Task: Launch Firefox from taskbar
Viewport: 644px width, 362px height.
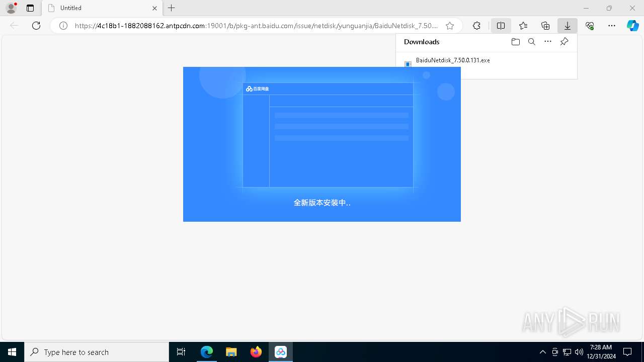Action: (256, 352)
